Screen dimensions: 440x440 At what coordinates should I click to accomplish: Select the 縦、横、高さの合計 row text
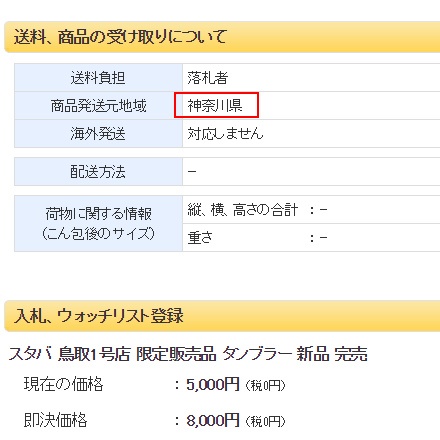257,210
